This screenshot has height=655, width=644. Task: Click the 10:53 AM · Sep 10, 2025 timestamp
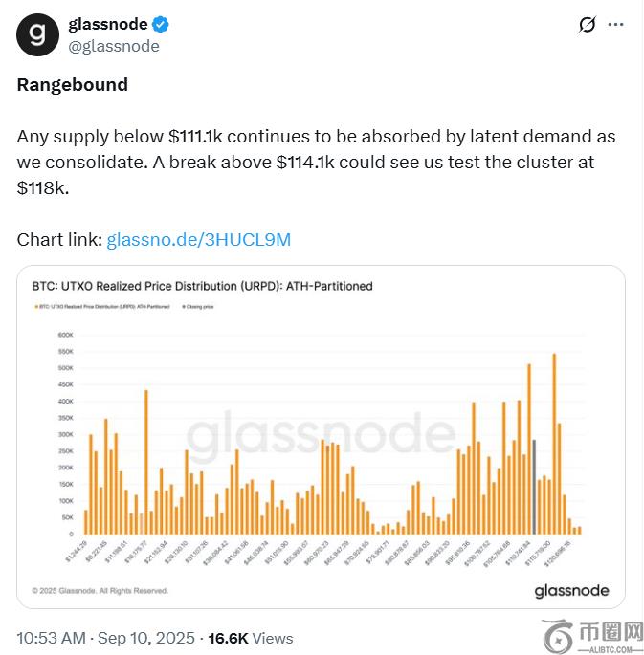pos(105,638)
